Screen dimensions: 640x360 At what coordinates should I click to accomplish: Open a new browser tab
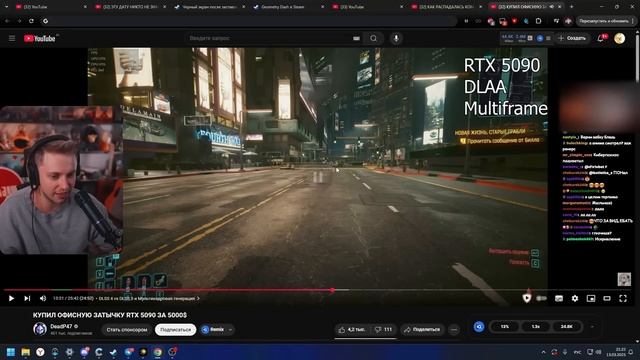(571, 7)
